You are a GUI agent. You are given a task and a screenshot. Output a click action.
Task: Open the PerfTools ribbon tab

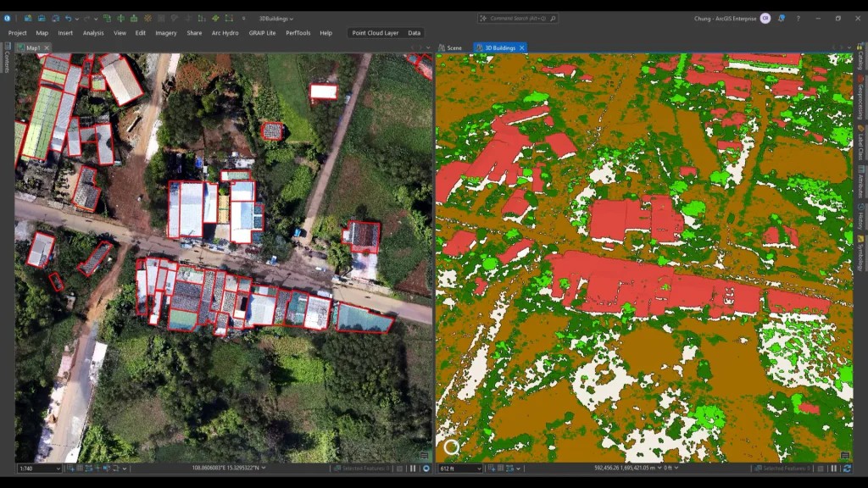(298, 33)
